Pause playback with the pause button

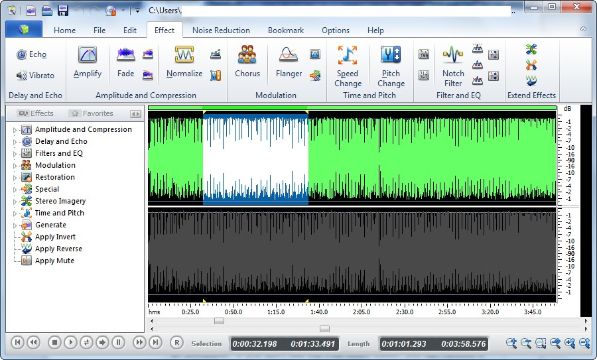pos(118,342)
